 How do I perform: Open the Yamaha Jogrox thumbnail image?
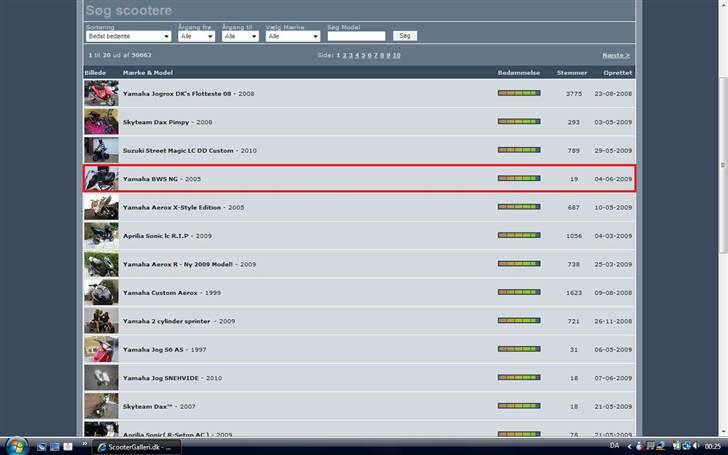(x=101, y=93)
